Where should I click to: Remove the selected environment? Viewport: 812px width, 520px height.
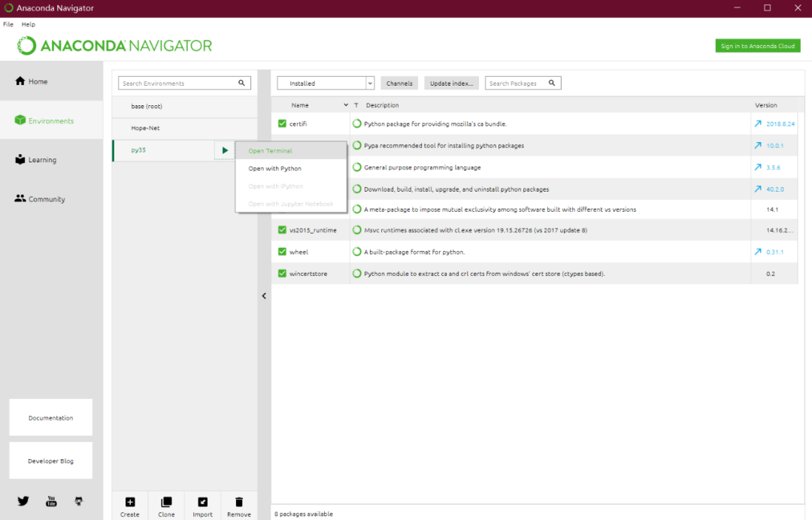(239, 506)
